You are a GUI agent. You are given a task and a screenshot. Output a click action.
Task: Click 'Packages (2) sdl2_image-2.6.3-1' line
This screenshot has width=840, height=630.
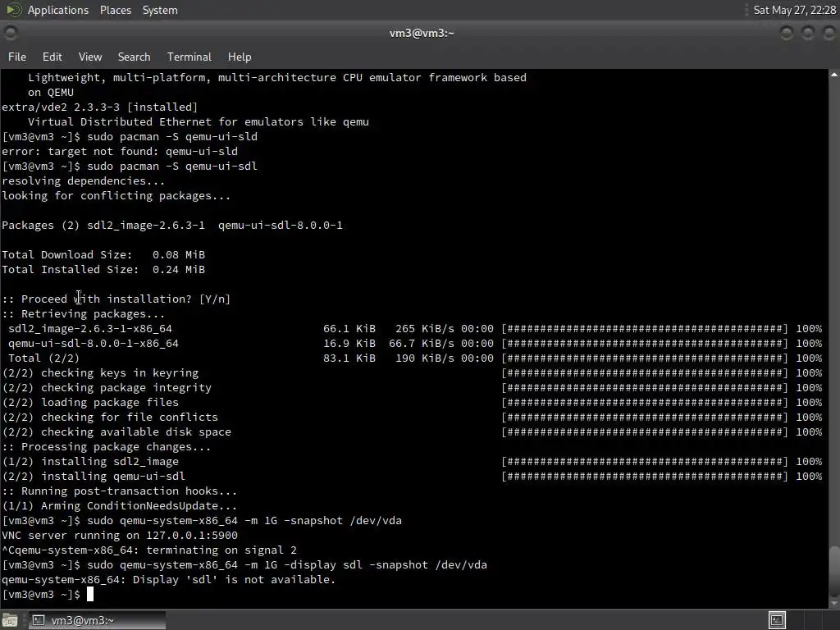(x=103, y=226)
